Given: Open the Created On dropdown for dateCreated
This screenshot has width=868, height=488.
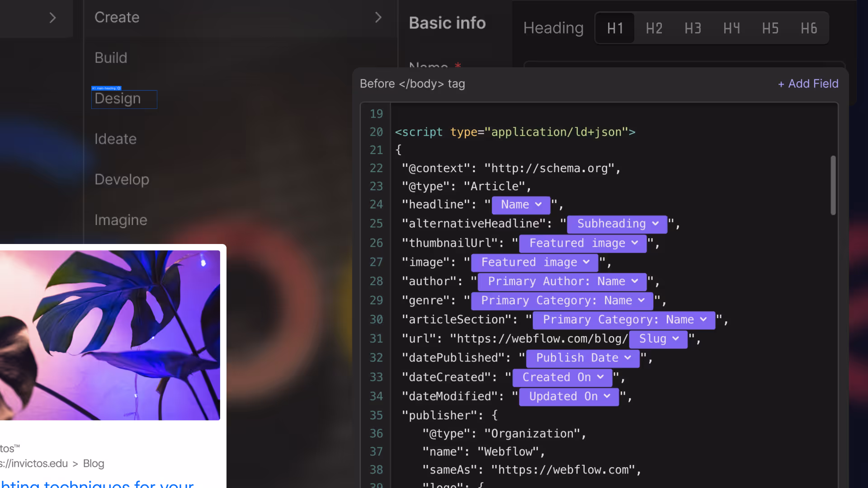Looking at the screenshot, I should (x=561, y=377).
